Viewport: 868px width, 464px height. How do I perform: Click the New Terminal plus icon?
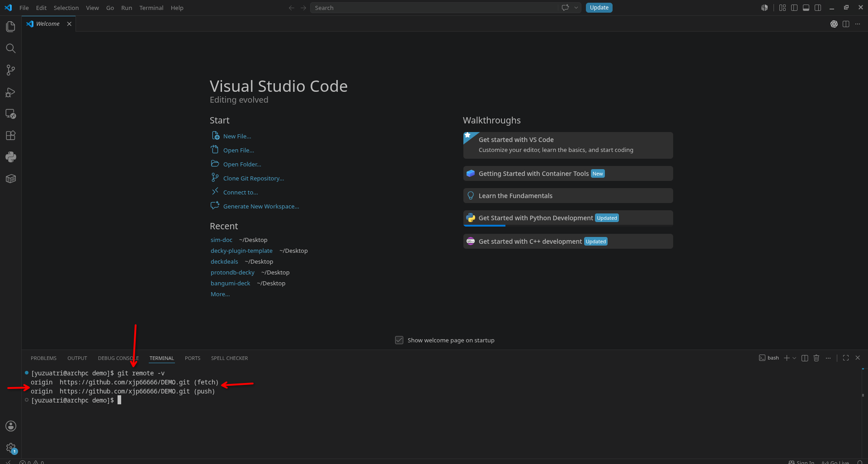(787, 358)
